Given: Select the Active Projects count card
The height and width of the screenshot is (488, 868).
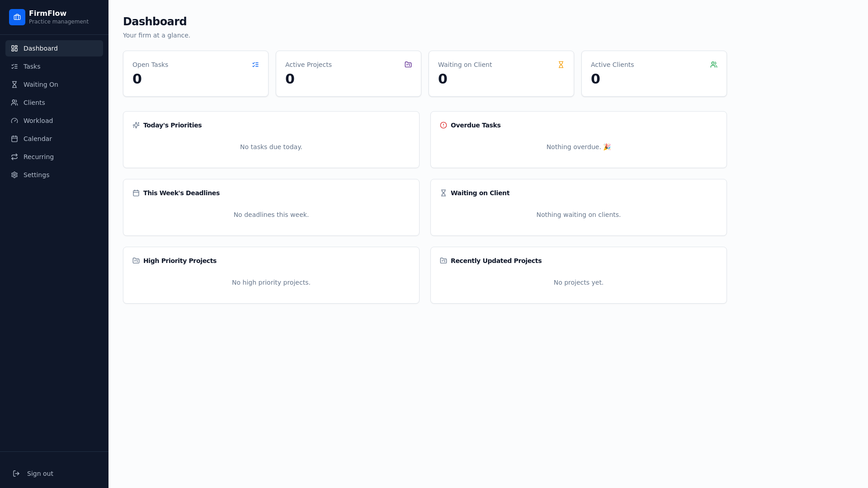Looking at the screenshot, I should [349, 74].
